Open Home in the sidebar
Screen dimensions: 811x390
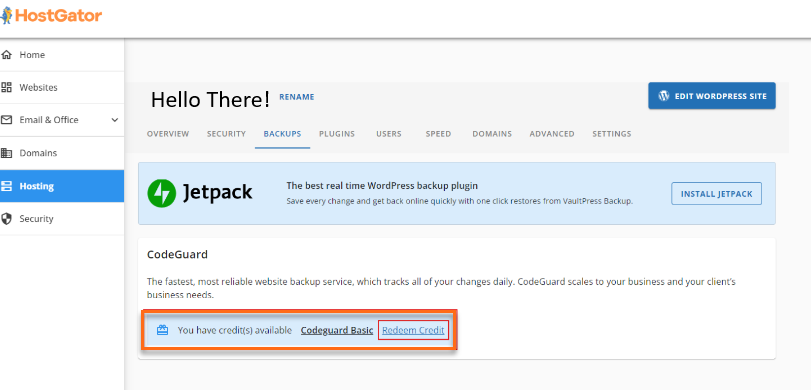[62, 54]
